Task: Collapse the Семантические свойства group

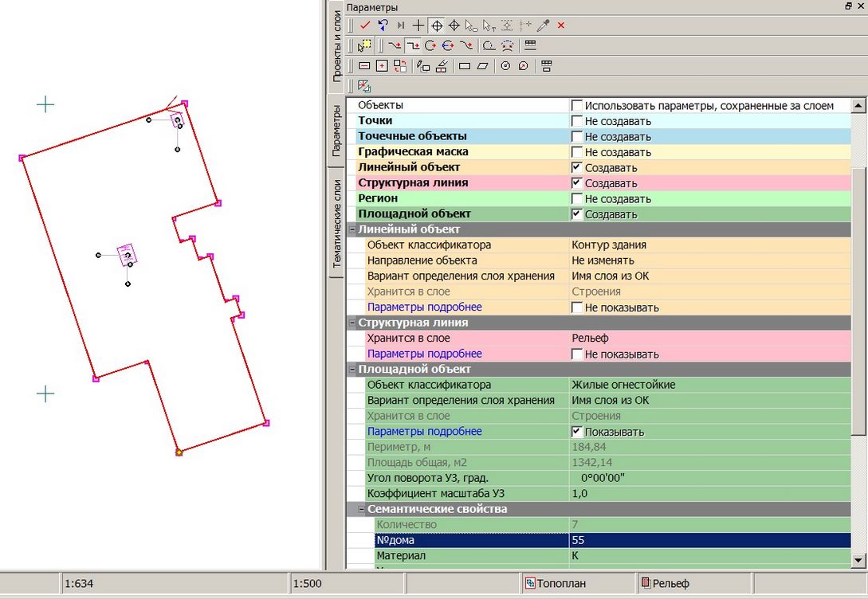Action: coord(361,509)
